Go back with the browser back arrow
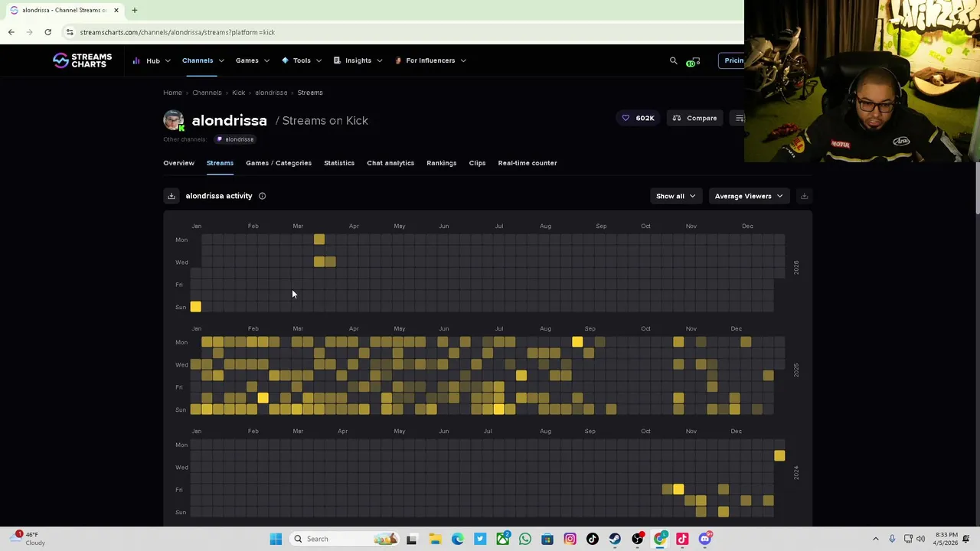 pos(11,32)
